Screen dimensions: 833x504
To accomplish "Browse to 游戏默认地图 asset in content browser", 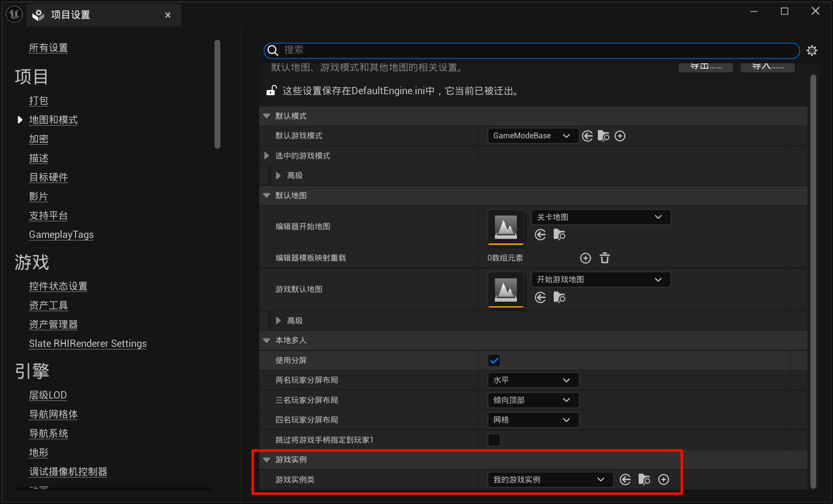I will [x=560, y=297].
